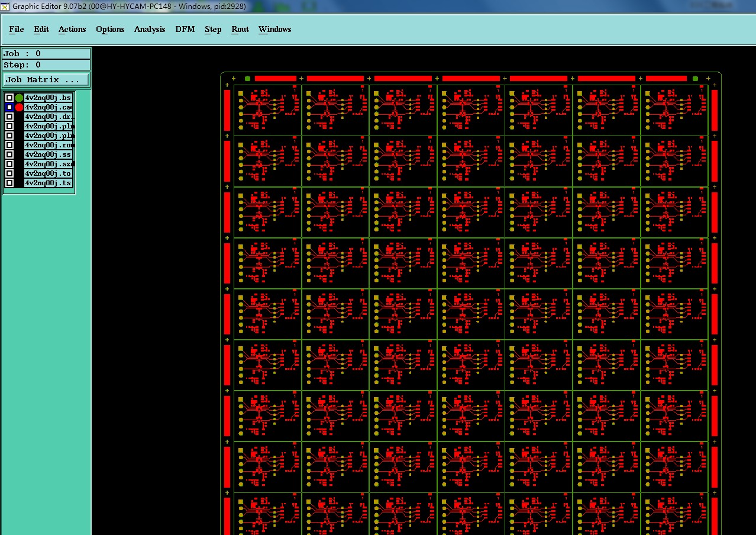Open the DFM menu
Viewport: 756px width, 535px height.
click(x=185, y=29)
